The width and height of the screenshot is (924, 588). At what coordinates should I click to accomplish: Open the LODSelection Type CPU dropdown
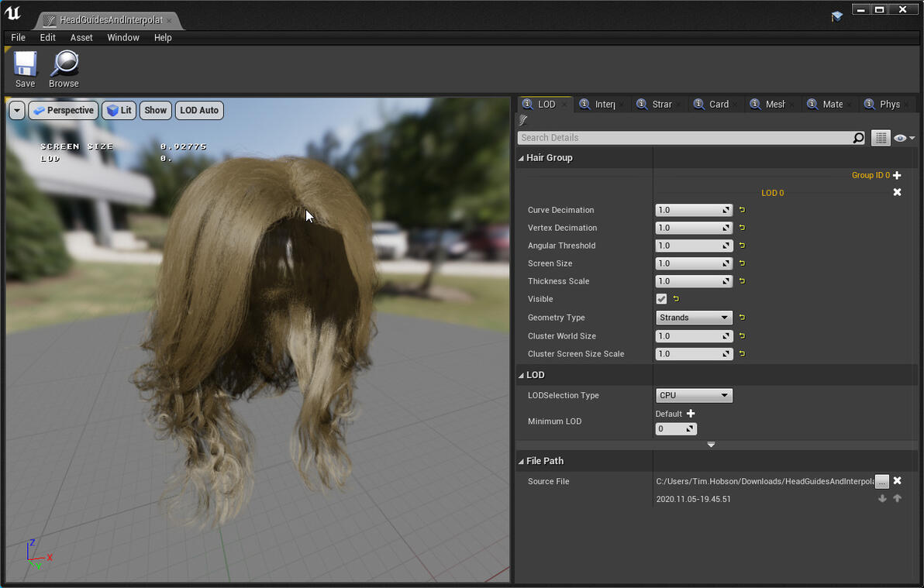[x=694, y=395]
